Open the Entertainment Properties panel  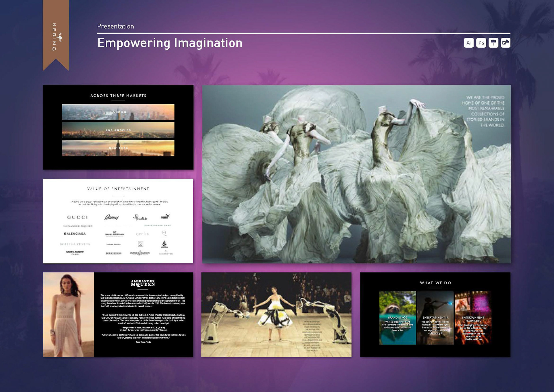(x=473, y=318)
